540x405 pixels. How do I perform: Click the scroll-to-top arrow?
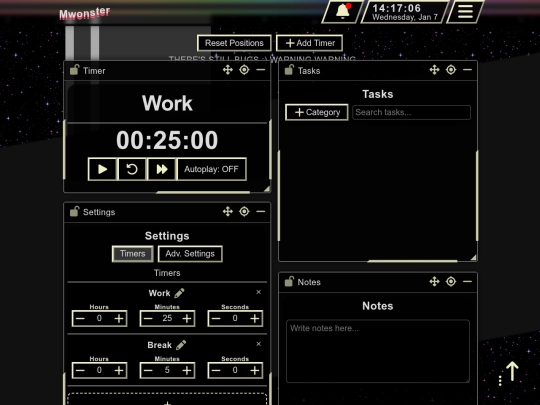click(x=512, y=371)
